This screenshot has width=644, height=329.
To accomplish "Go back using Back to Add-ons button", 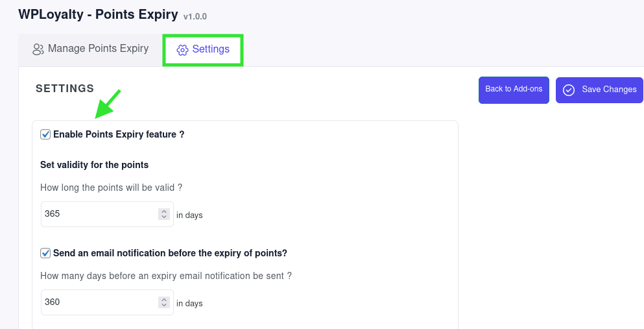I will (x=514, y=90).
